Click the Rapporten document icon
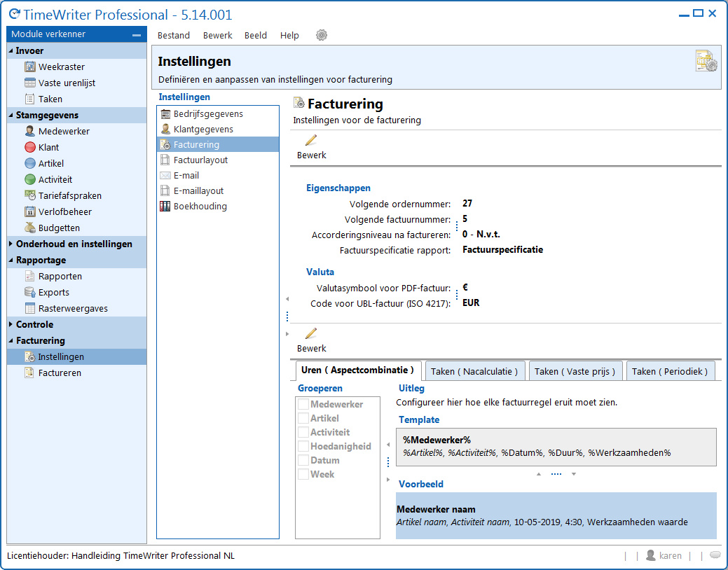Screen dimensions: 728x570 29,276
